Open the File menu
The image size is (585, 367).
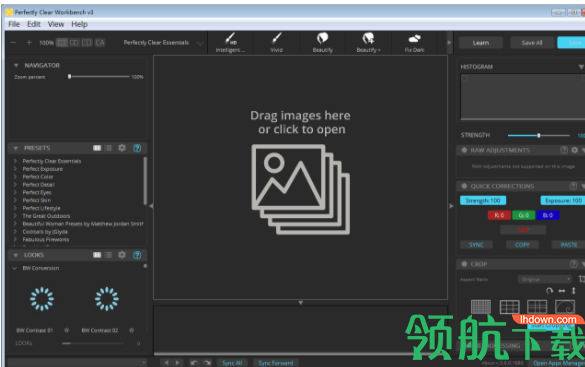tap(14, 24)
